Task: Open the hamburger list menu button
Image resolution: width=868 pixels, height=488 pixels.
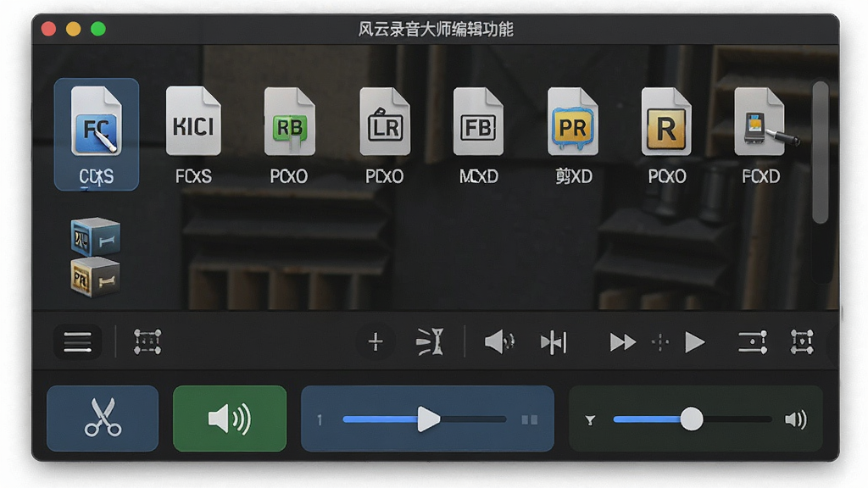Action: (77, 342)
